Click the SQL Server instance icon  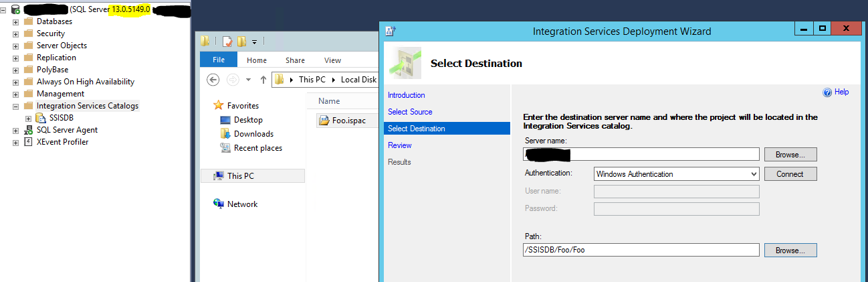15,9
